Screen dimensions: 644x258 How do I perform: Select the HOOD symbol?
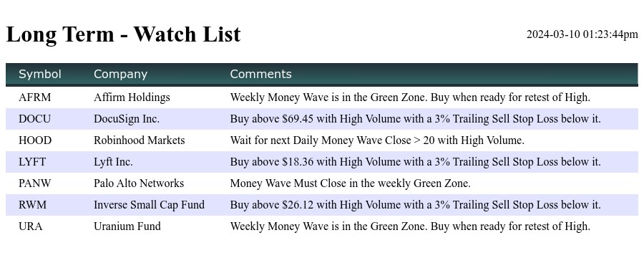(x=35, y=140)
